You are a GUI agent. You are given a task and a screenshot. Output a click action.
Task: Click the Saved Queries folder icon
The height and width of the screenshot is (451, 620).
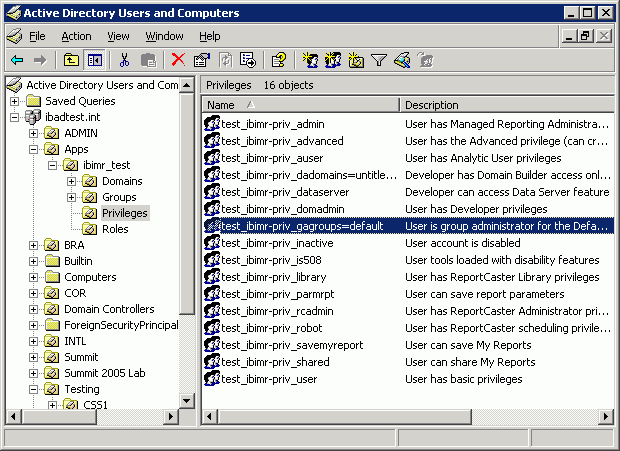pos(34,101)
